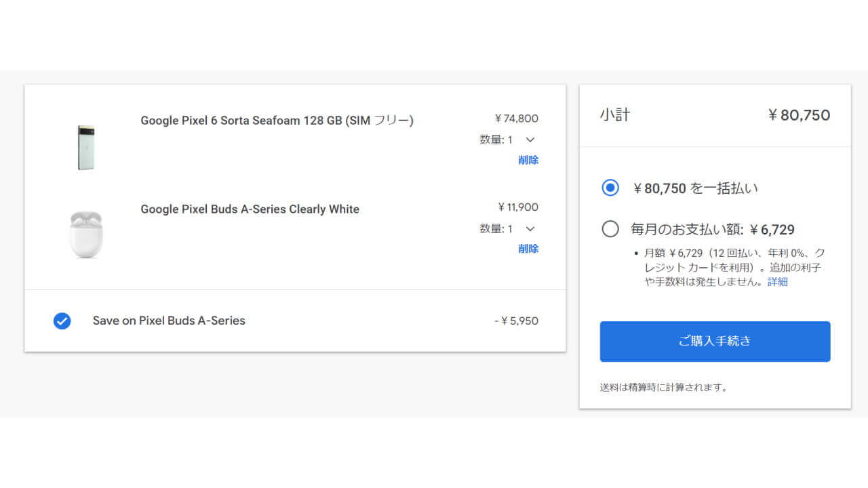Uncheck the Save on Pixel Buds A-Series offer
The height and width of the screenshot is (488, 868).
coord(62,321)
